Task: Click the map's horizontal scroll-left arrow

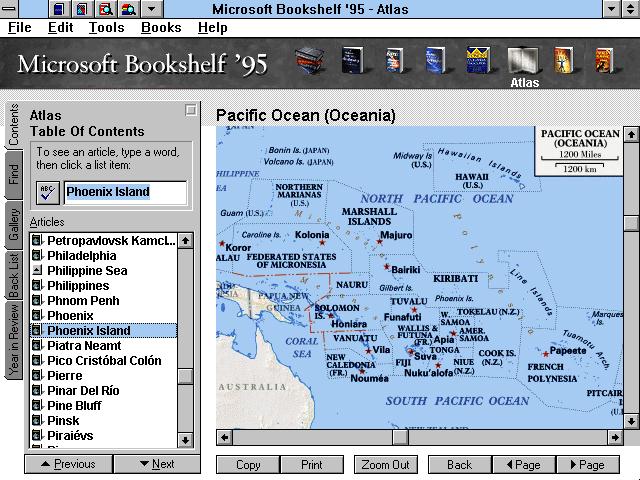Action: pyautogui.click(x=224, y=438)
